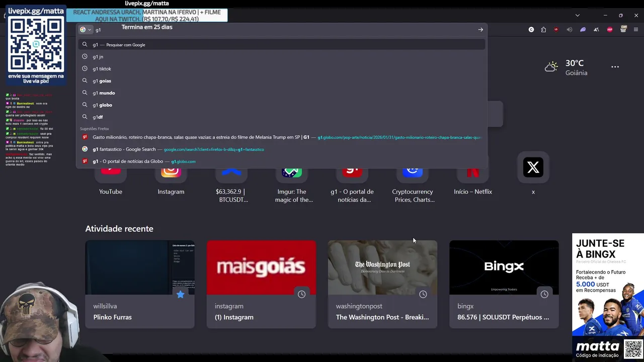Select 'g1 — Pesquisar com Google' suggestion
The image size is (644, 362).
(x=282, y=45)
